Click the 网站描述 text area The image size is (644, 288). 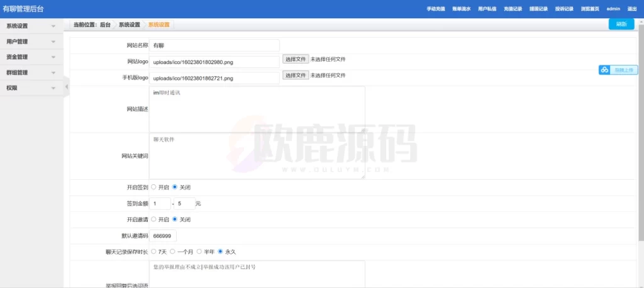257,109
